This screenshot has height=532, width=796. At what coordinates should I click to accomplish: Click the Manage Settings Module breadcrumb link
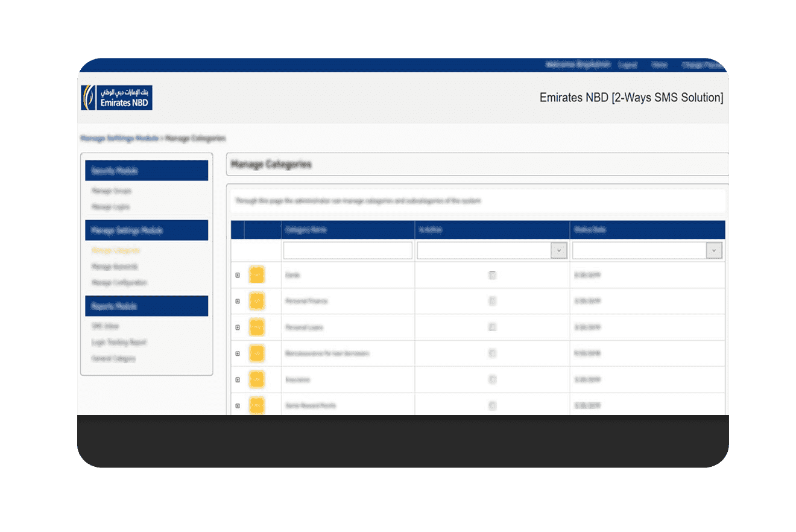pyautogui.click(x=119, y=138)
